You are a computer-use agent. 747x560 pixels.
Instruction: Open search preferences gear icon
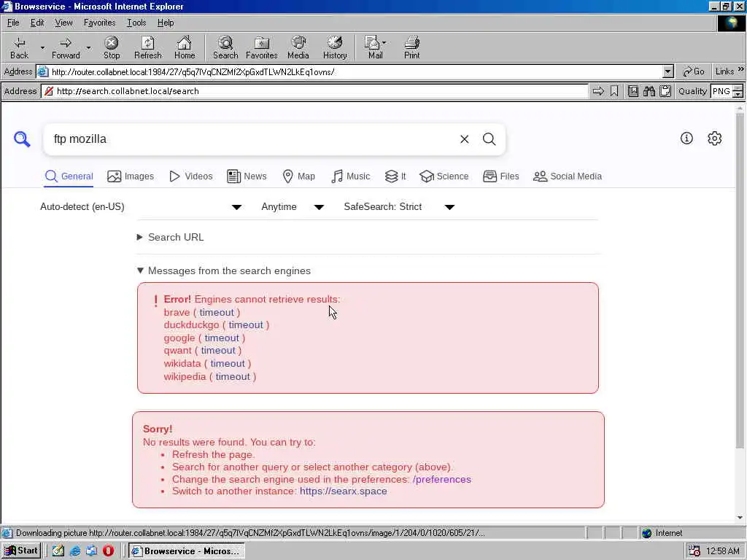715,138
